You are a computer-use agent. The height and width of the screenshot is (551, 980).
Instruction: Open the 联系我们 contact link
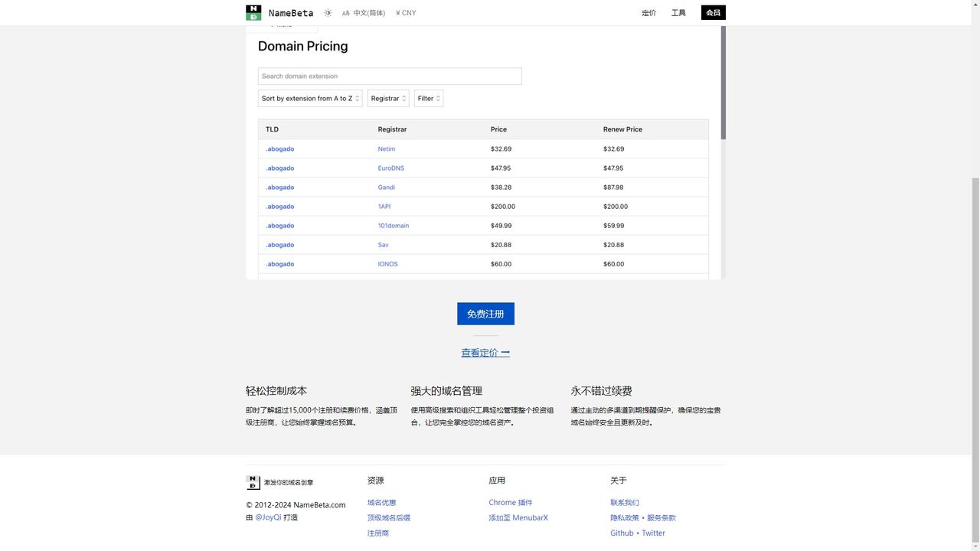coord(625,503)
